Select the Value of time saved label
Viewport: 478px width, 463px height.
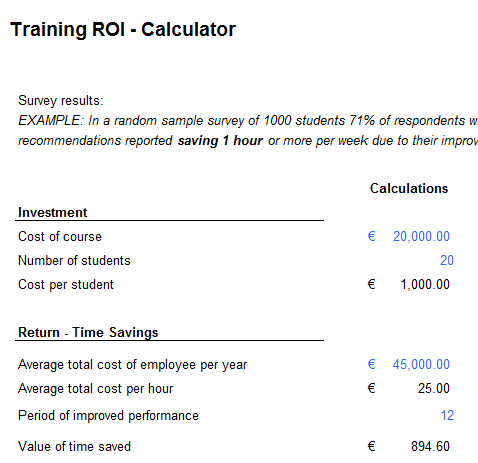pos(74,447)
